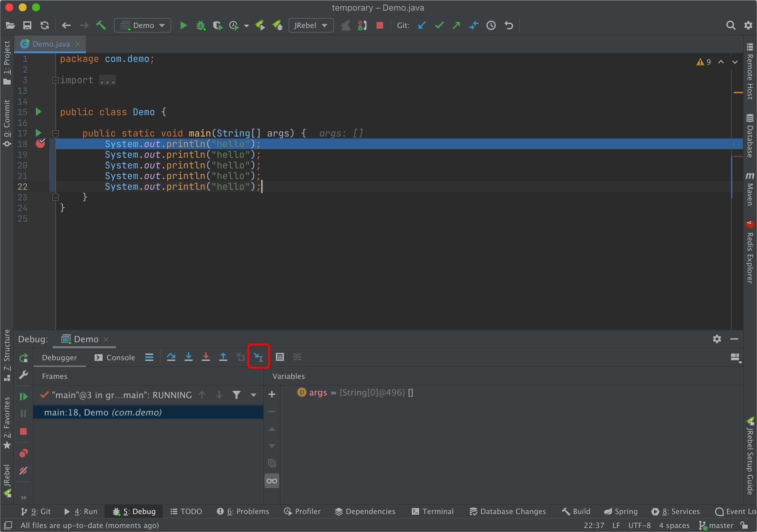Image resolution: width=757 pixels, height=532 pixels.
Task: Click Add New Watch plus icon
Action: pyautogui.click(x=272, y=394)
